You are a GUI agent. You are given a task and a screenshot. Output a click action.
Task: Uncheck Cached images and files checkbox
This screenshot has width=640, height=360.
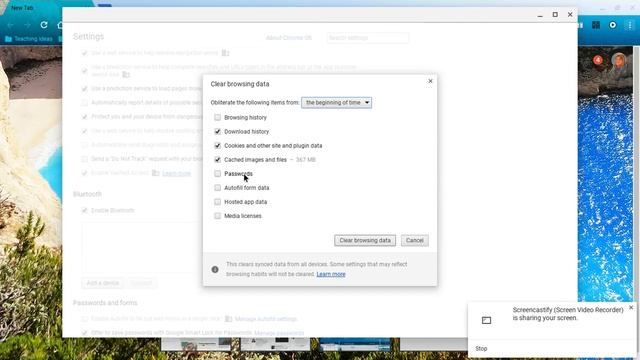[218, 160]
